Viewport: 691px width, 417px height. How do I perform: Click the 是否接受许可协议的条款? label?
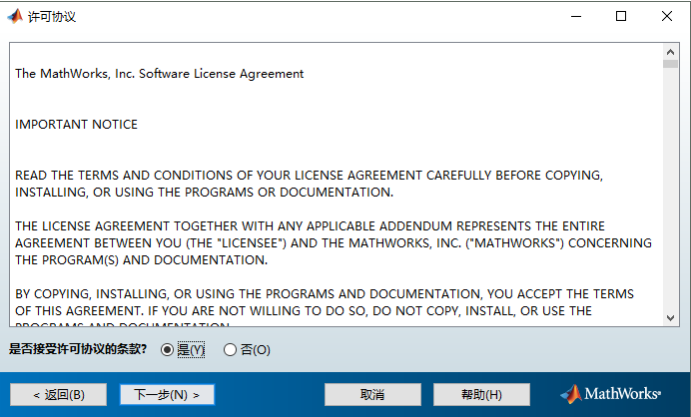pos(78,349)
